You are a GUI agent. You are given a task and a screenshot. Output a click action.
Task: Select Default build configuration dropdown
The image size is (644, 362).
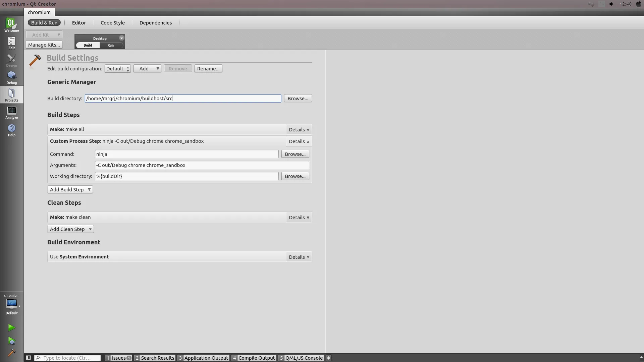[117, 68]
